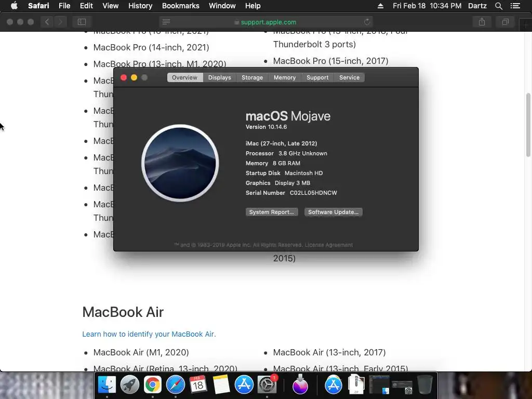The width and height of the screenshot is (532, 399).
Task: Click the support.apple.com address field
Action: pyautogui.click(x=266, y=22)
